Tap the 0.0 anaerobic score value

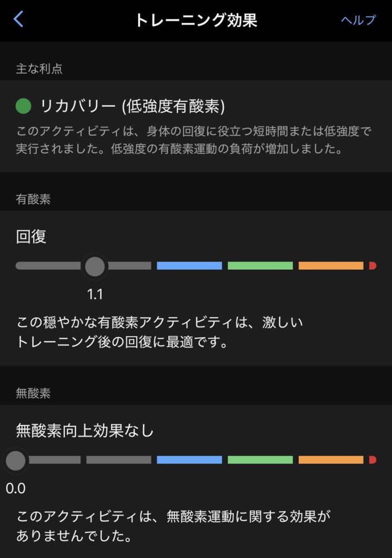[x=16, y=489]
